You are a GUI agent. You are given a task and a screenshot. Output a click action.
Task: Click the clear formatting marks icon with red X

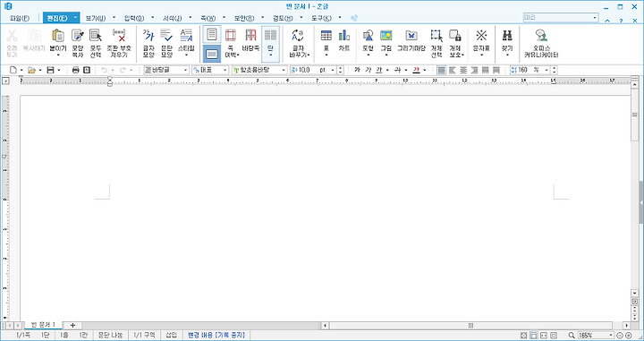pos(119,36)
